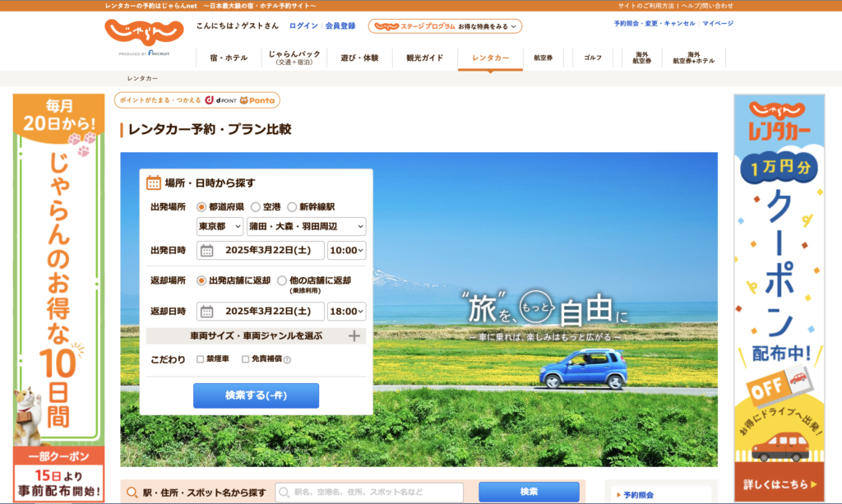Click the calendar icon beside 場所・日時から探す

(x=154, y=183)
